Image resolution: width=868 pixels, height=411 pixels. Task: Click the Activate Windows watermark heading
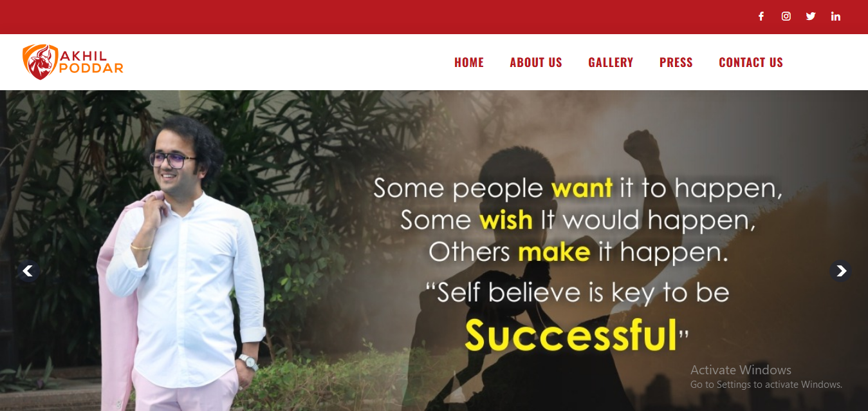[x=741, y=370]
